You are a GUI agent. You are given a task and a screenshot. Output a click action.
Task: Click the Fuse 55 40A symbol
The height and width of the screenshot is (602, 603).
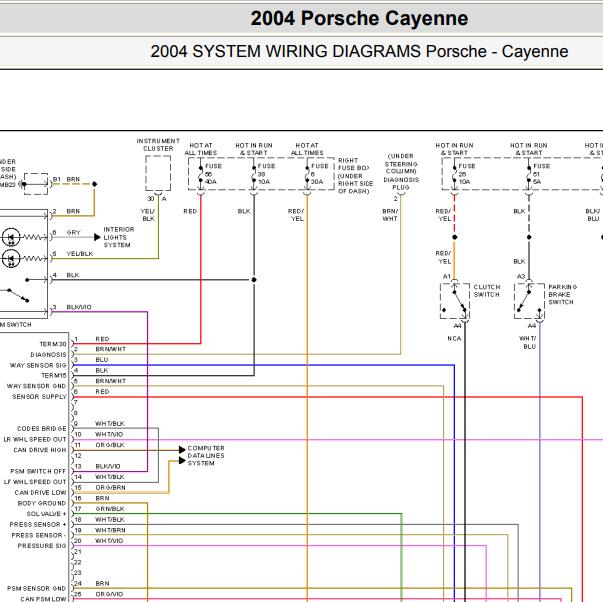tap(200, 174)
